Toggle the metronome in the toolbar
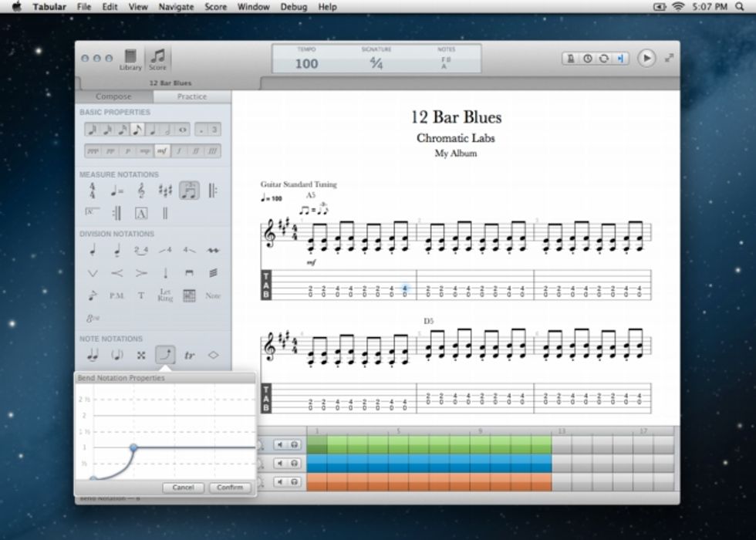Screen dimensions: 756x540 pos(570,59)
